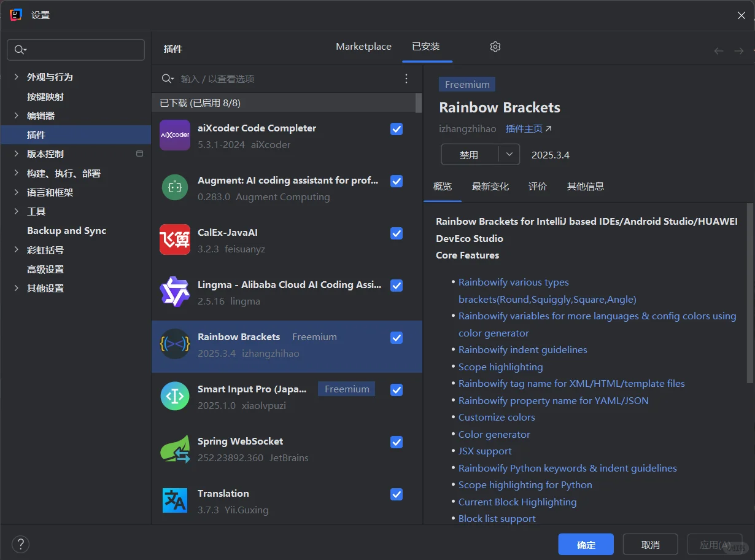Uncheck the Translation plugin checkbox
The image size is (755, 560).
397,494
